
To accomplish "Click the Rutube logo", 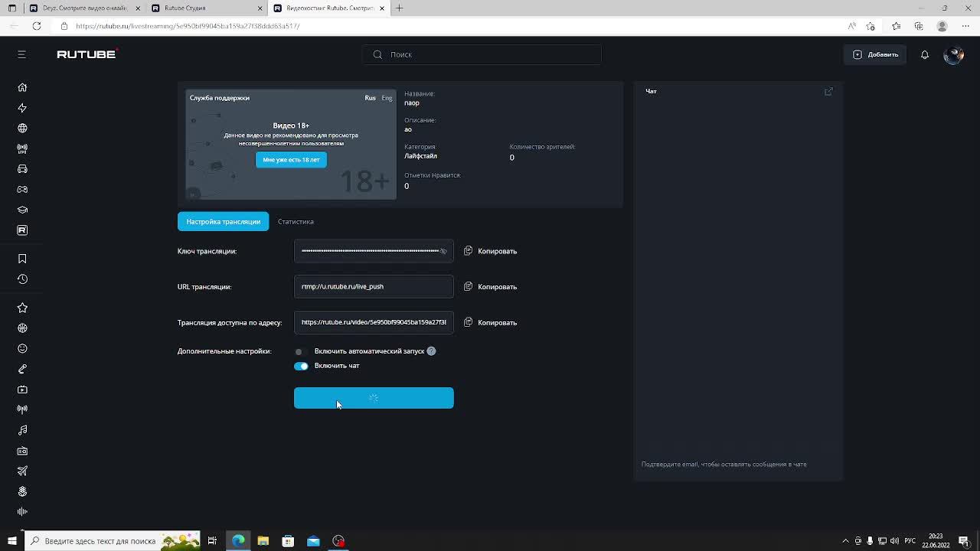I will tap(87, 54).
